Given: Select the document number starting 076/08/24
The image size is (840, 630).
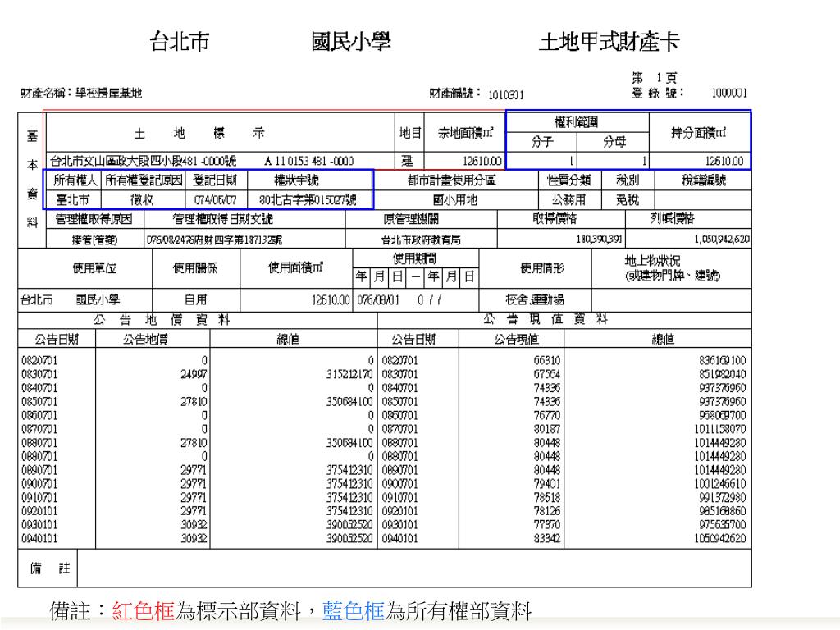Looking at the screenshot, I should coord(214,240).
